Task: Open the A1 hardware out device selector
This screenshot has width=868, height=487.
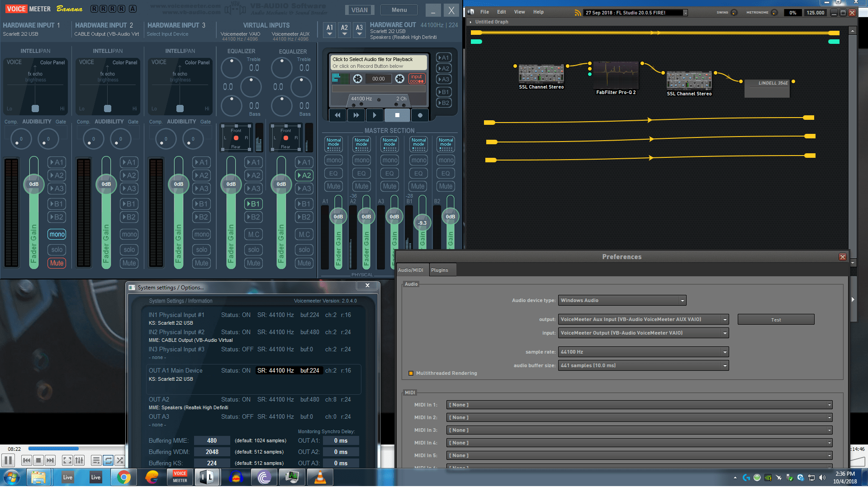Action: click(330, 30)
